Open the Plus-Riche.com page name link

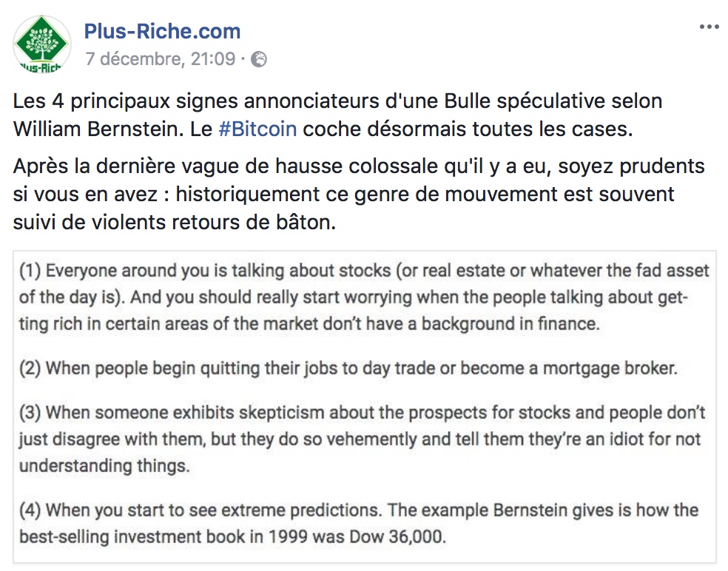coord(162,32)
